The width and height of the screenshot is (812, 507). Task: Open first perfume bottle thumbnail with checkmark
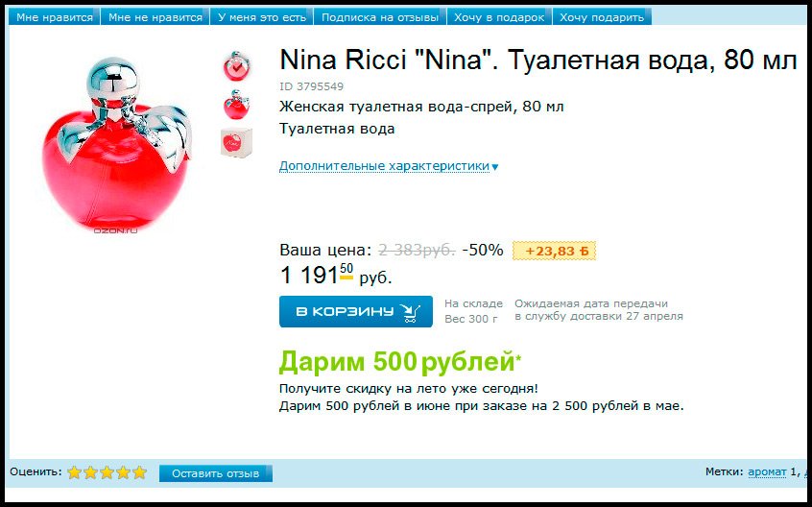(x=237, y=65)
